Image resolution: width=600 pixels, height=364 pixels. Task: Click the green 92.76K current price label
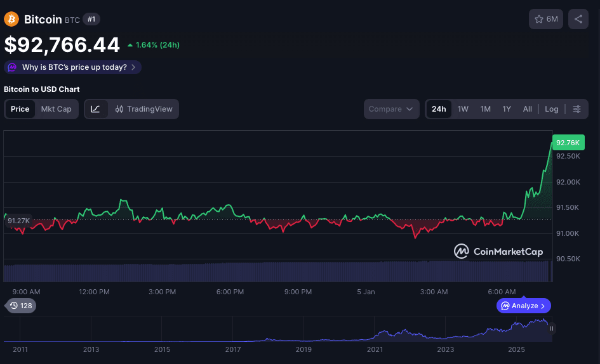[x=567, y=143]
